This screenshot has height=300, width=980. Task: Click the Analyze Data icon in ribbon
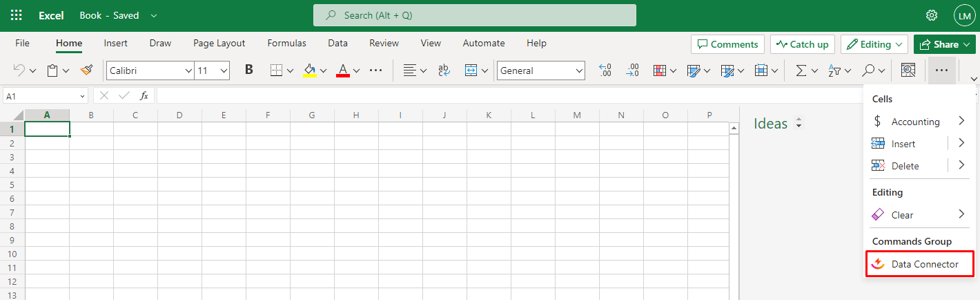[x=908, y=71]
